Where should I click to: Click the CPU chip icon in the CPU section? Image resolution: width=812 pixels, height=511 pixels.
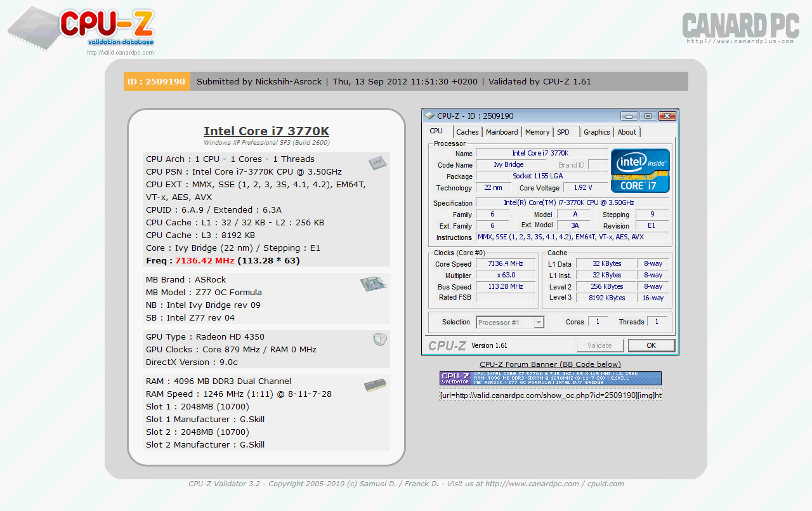click(x=377, y=163)
